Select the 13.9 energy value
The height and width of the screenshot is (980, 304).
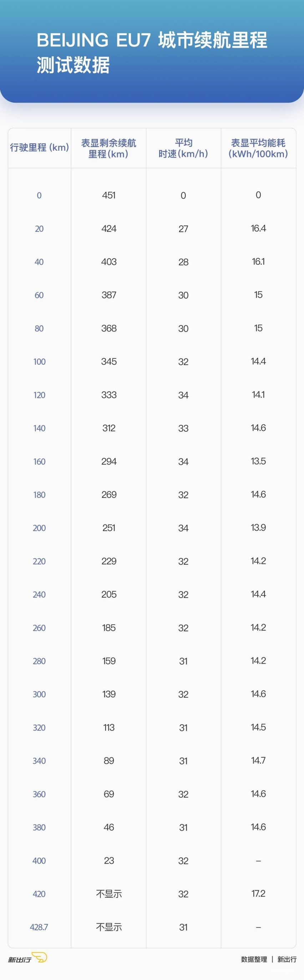click(x=258, y=528)
